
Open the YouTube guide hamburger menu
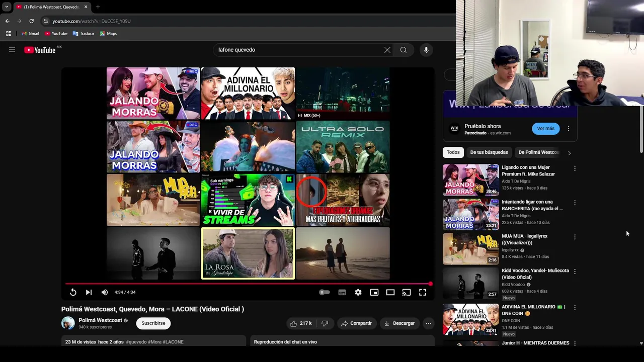pyautogui.click(x=12, y=50)
